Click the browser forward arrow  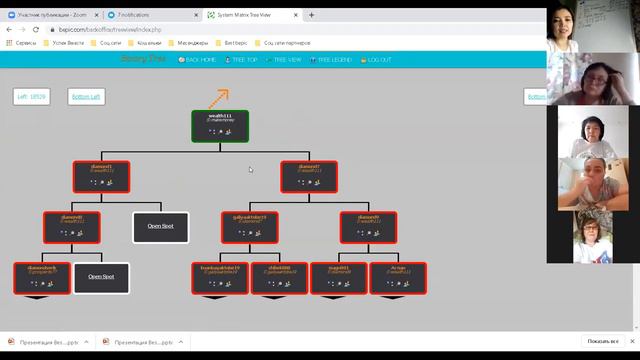pos(22,29)
